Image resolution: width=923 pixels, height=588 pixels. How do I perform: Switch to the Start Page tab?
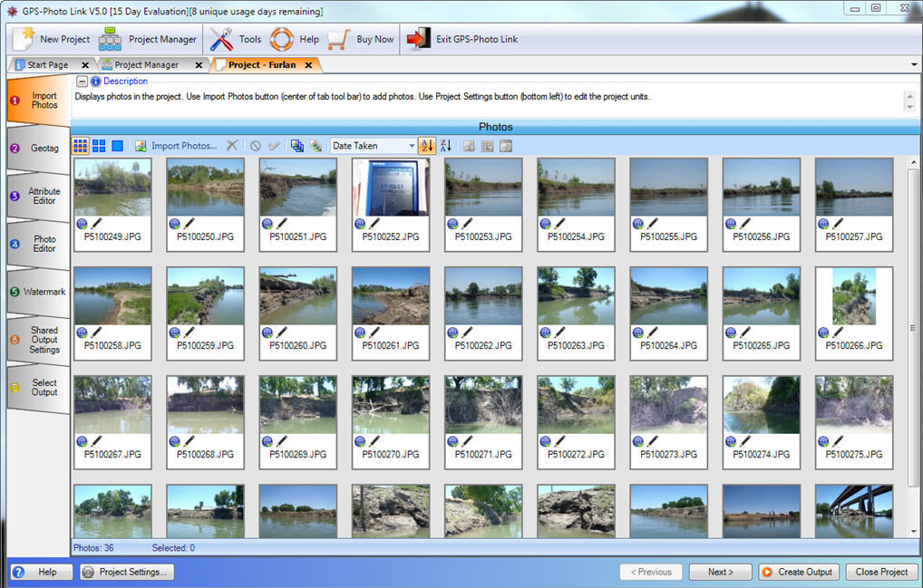click(x=50, y=64)
